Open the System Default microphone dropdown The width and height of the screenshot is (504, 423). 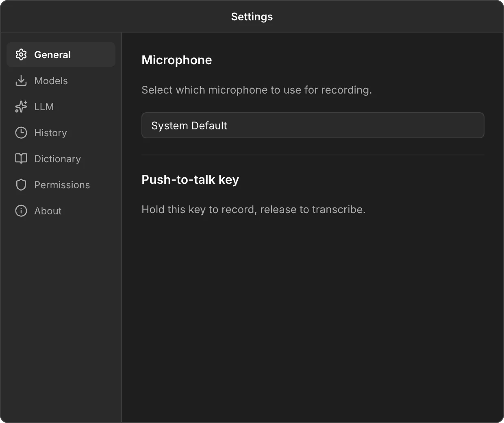[x=313, y=125]
